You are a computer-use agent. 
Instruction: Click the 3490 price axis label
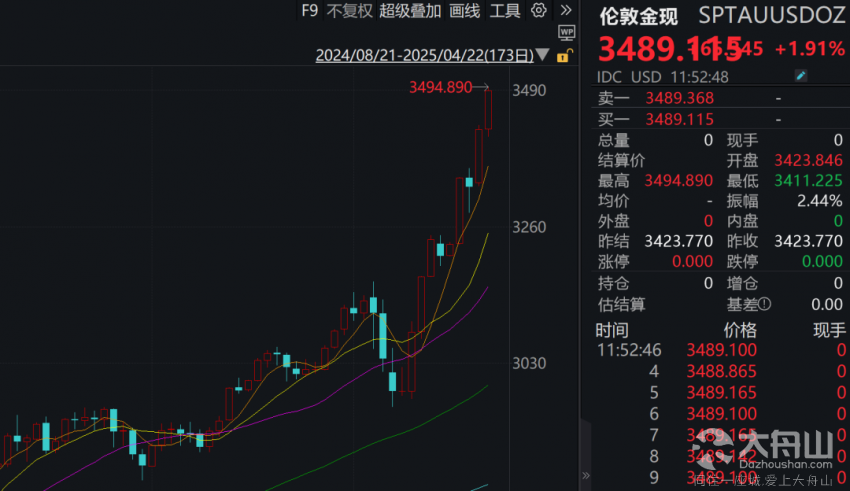[x=529, y=90]
